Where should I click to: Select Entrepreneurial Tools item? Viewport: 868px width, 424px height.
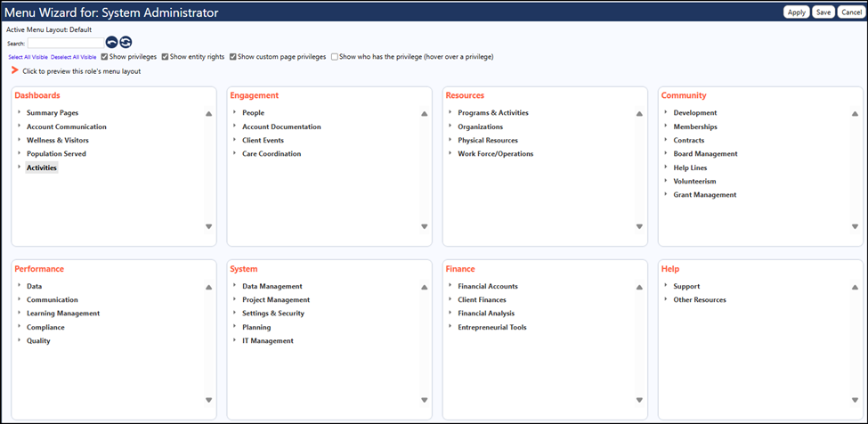pos(492,327)
